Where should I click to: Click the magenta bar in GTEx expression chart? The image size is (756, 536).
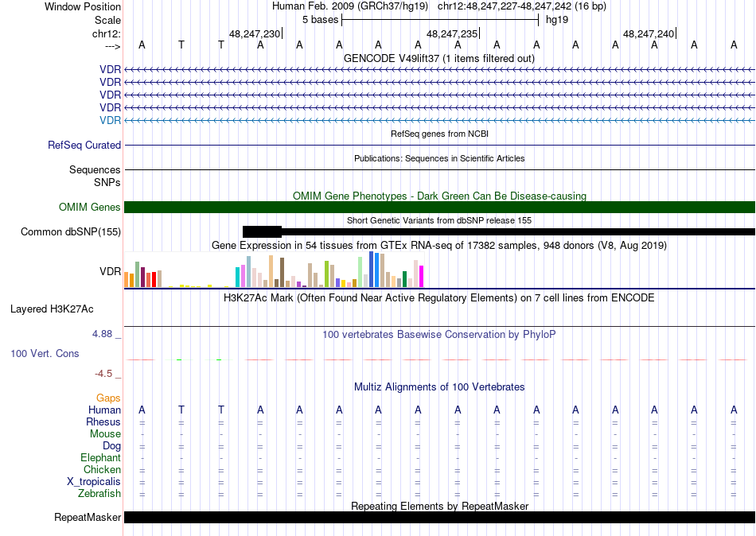[x=421, y=276]
